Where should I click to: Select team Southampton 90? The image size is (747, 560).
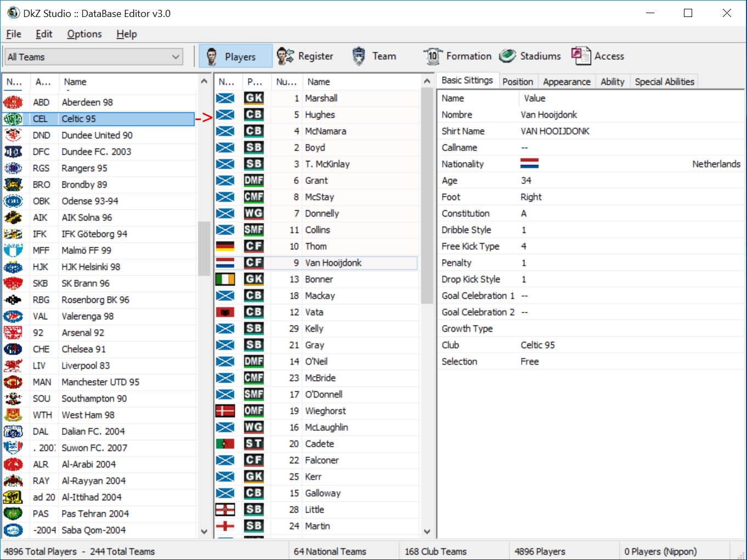tap(99, 398)
